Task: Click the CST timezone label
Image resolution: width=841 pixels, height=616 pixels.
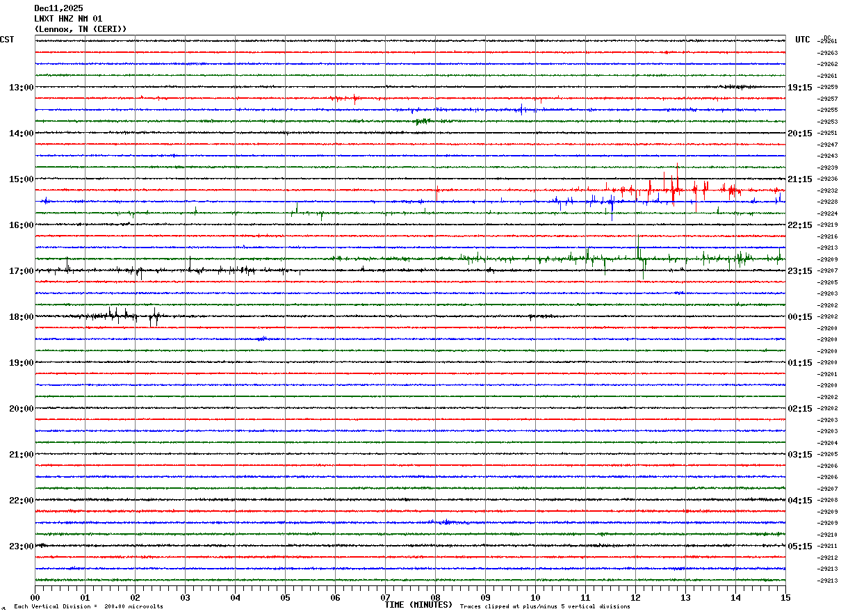Action: click(x=7, y=40)
